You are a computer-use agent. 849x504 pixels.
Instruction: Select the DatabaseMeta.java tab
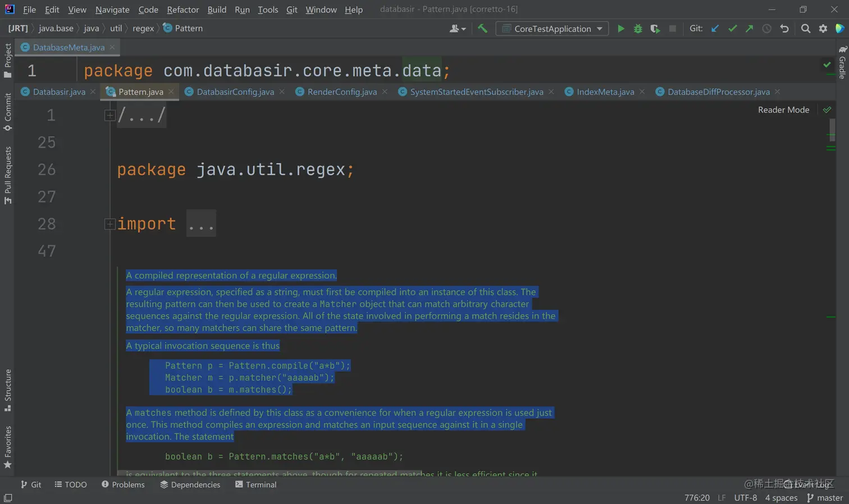[x=69, y=47]
